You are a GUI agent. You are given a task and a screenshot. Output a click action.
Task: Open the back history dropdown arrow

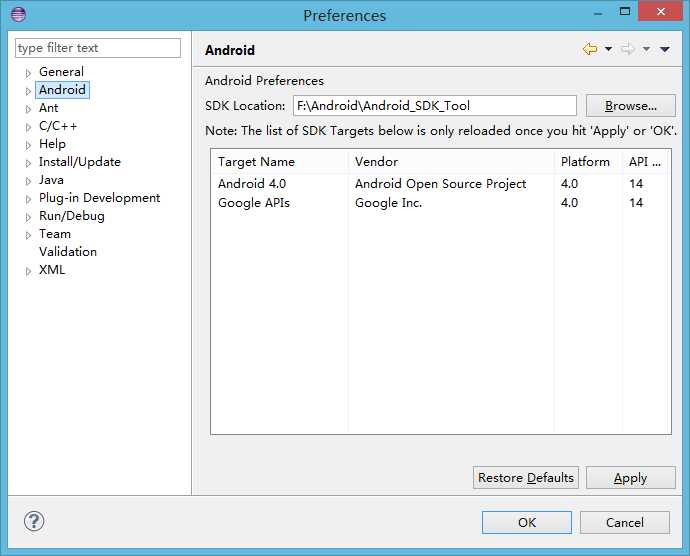[608, 50]
